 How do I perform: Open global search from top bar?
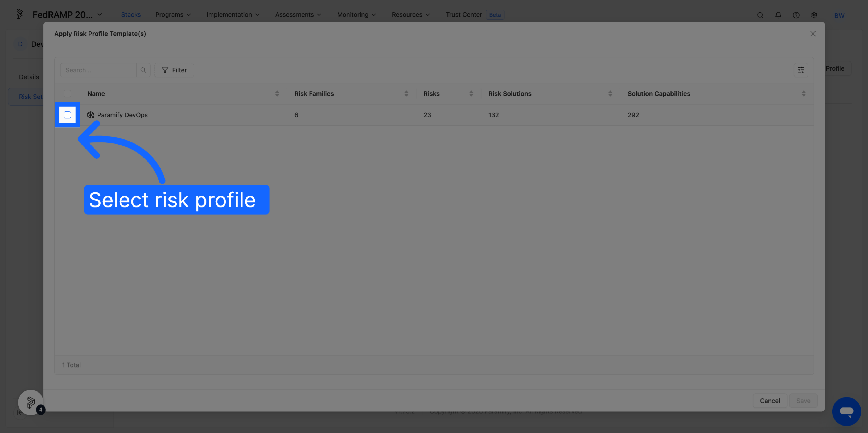point(760,15)
